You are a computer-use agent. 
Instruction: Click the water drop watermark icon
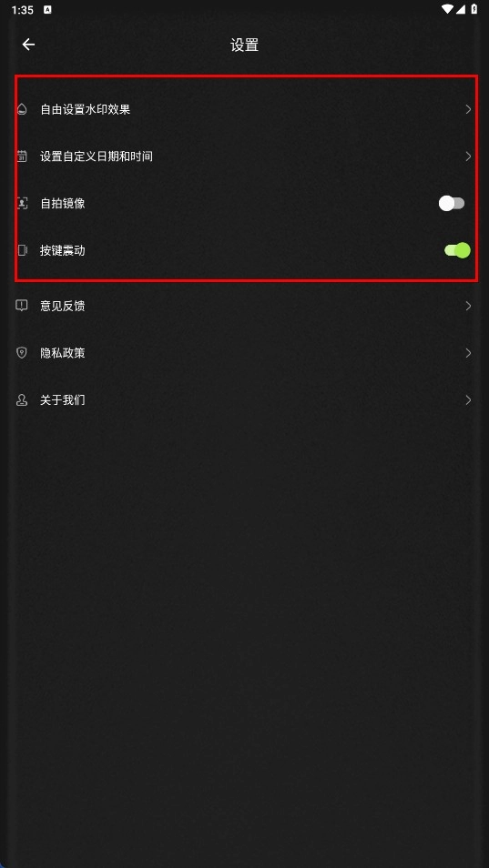(x=22, y=109)
